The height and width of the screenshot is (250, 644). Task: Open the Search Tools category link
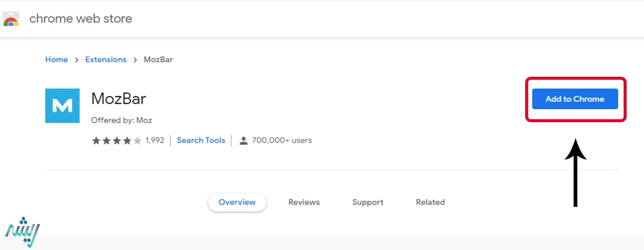pos(201,140)
